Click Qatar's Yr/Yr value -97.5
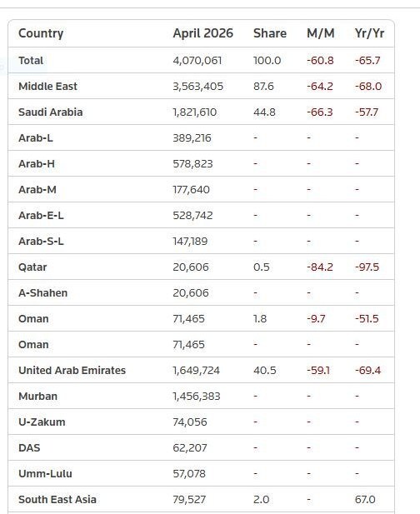The image size is (420, 514). click(367, 267)
